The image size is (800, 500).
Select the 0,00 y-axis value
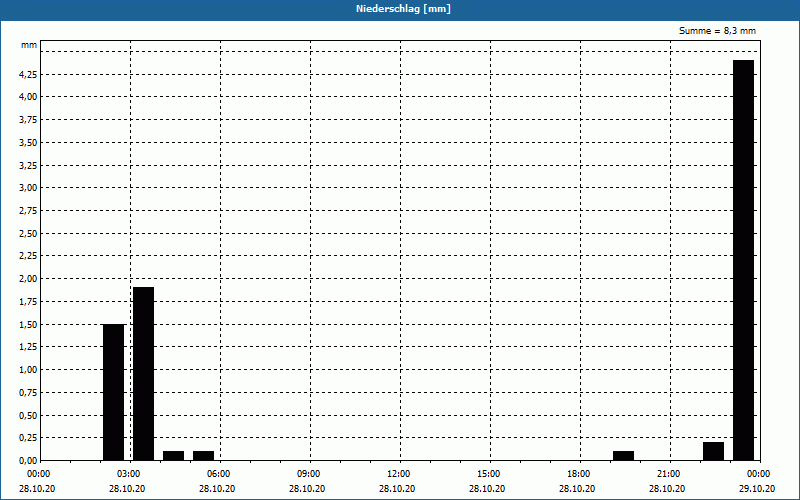28,461
